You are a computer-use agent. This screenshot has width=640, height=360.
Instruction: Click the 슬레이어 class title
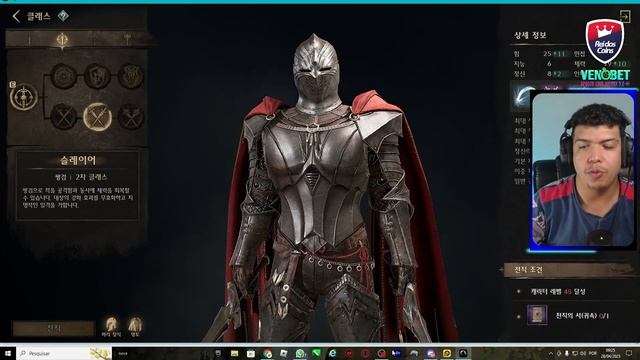[78, 160]
